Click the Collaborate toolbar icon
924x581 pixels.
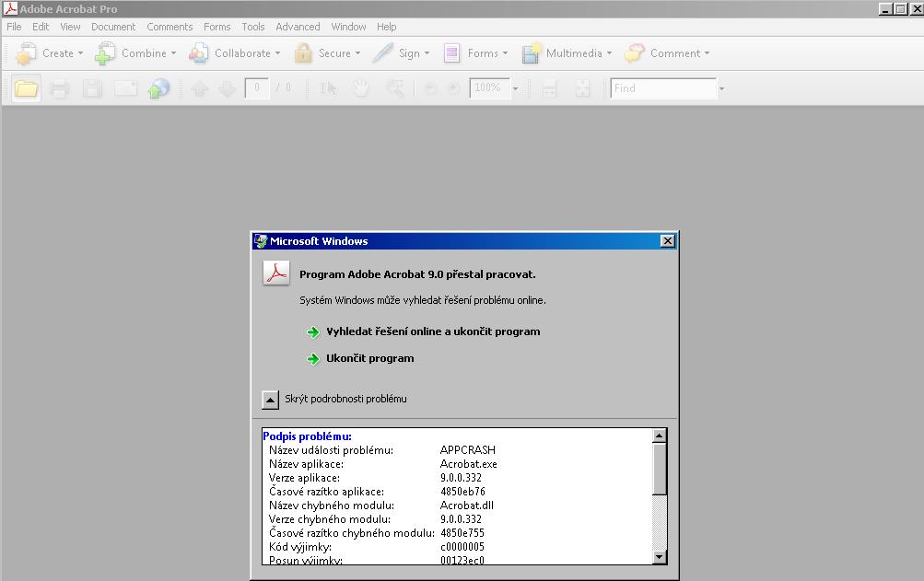pyautogui.click(x=199, y=53)
